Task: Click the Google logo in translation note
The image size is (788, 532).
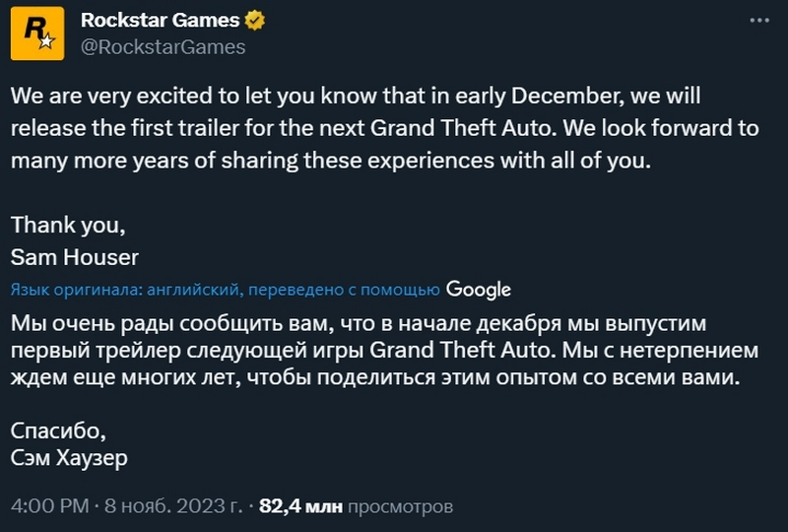Action: click(478, 289)
